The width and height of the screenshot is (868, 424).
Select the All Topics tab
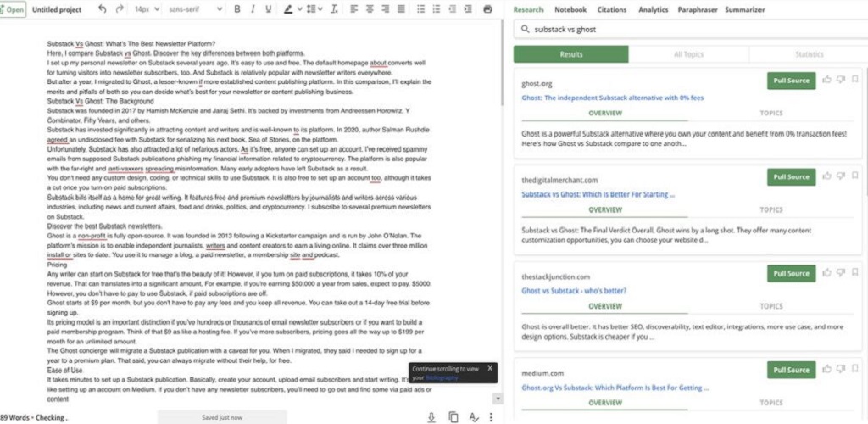pos(688,54)
